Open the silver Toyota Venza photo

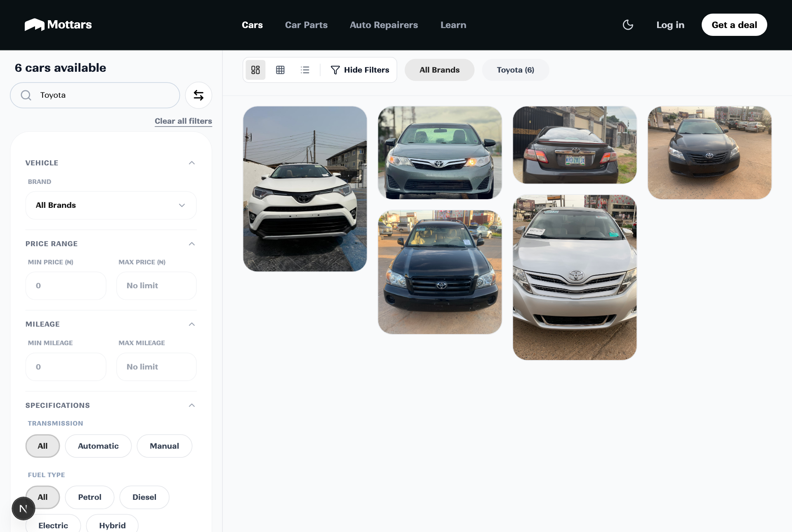pos(575,278)
